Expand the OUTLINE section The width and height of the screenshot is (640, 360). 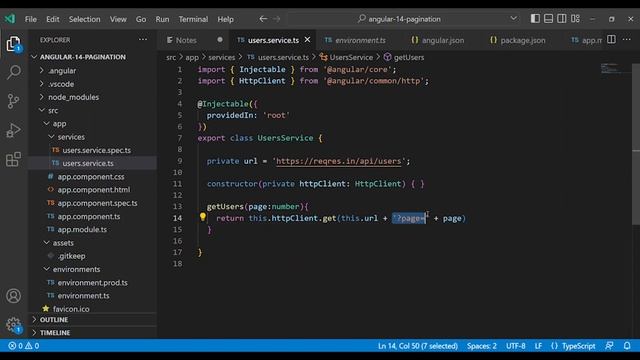point(92,319)
